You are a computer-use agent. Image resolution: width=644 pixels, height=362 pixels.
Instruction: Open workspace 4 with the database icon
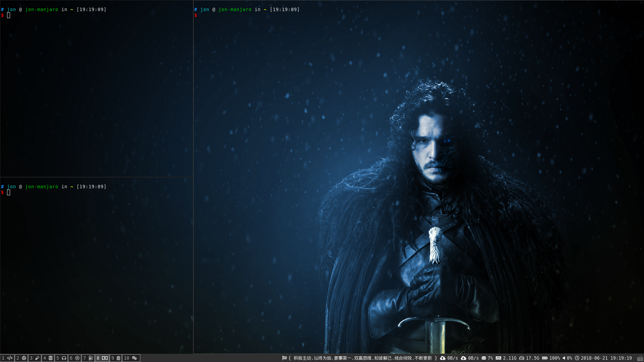click(48, 358)
